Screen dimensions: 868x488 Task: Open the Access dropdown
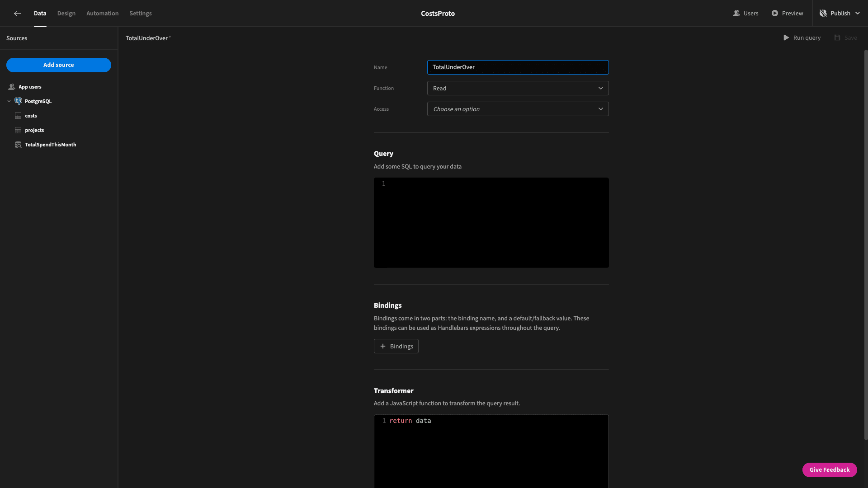click(518, 109)
